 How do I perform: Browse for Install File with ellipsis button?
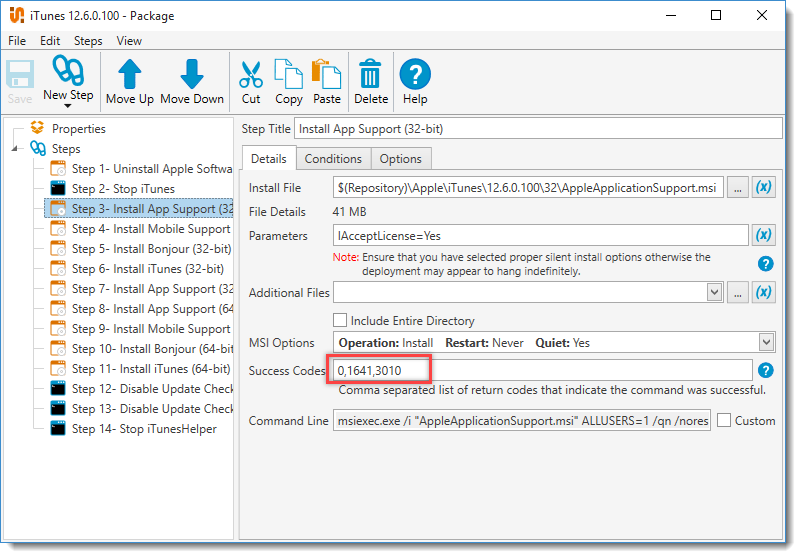(738, 188)
